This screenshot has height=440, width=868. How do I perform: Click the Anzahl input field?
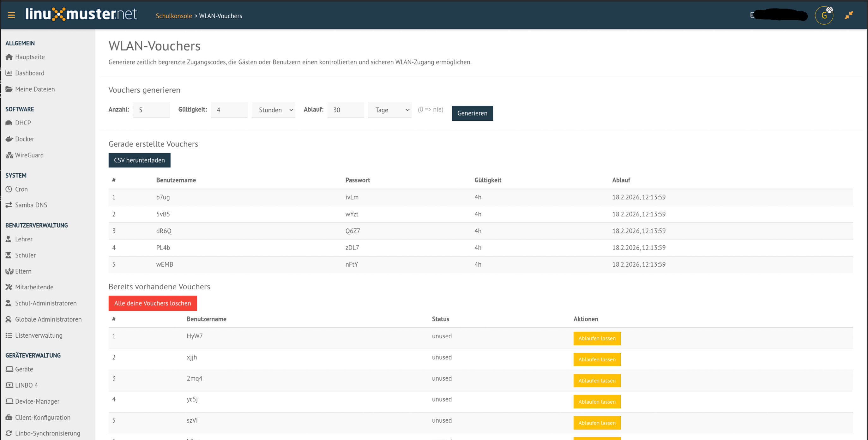point(151,110)
